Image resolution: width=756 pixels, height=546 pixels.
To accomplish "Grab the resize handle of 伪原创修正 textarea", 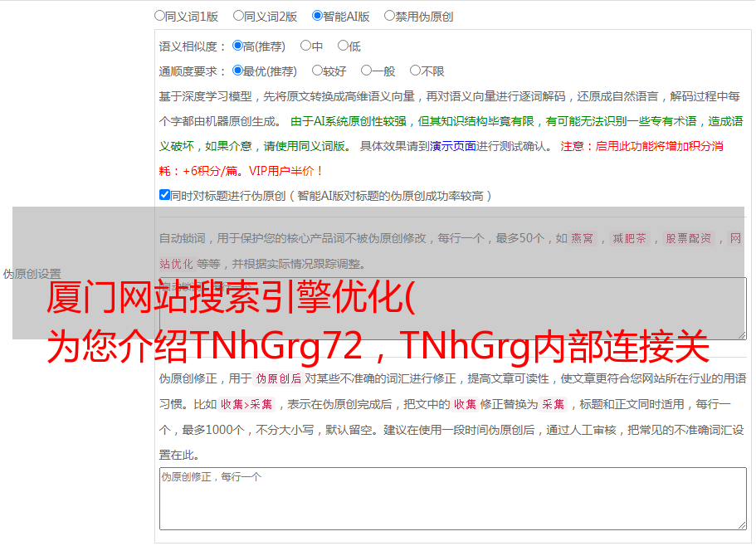I will [742, 525].
